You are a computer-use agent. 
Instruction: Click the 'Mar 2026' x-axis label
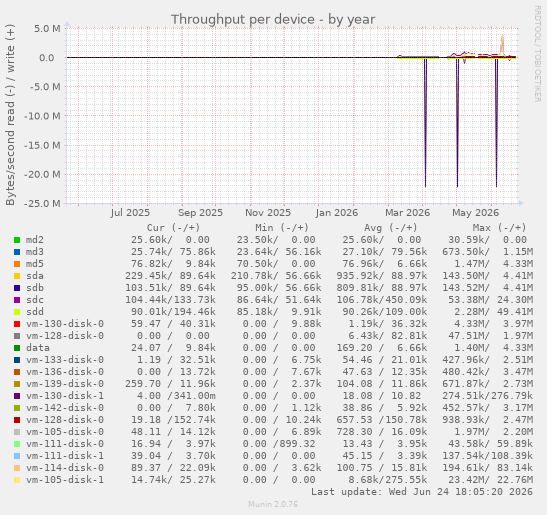pyautogui.click(x=407, y=212)
